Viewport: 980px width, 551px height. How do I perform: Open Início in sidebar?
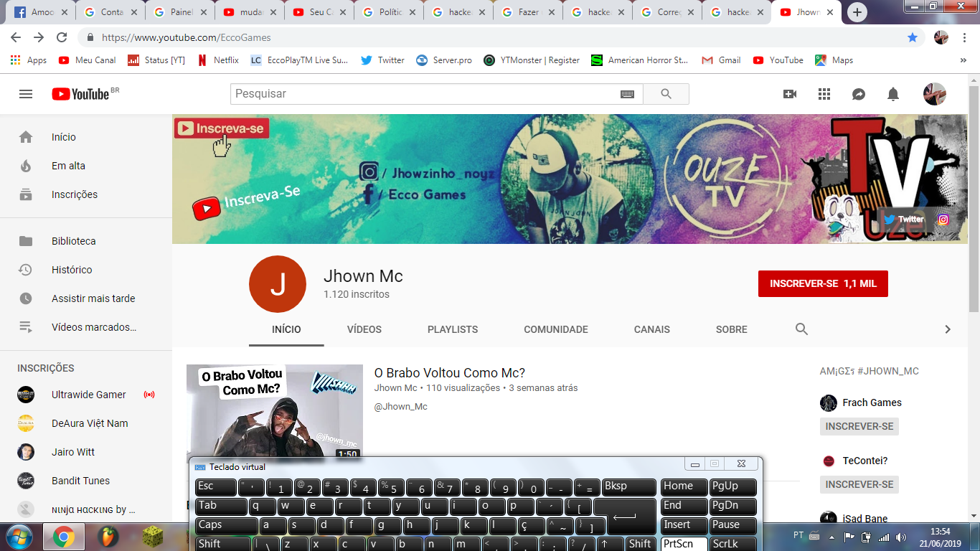click(86, 137)
